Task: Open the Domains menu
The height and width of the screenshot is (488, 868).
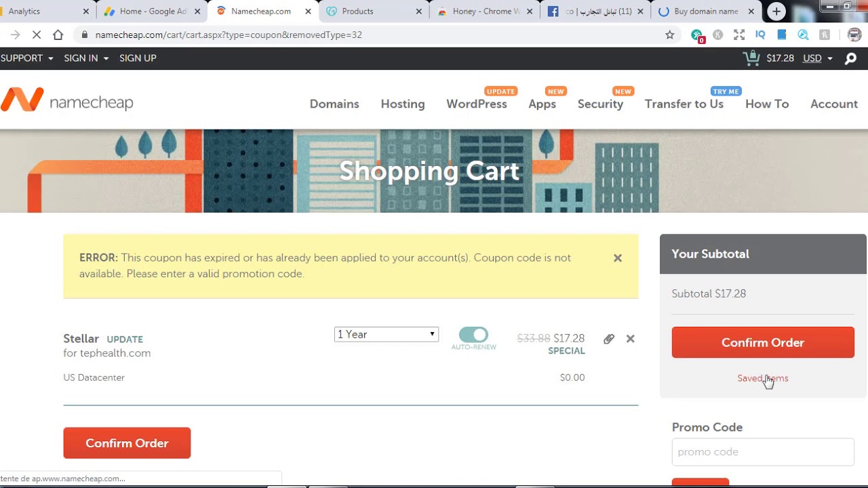Action: (x=334, y=104)
